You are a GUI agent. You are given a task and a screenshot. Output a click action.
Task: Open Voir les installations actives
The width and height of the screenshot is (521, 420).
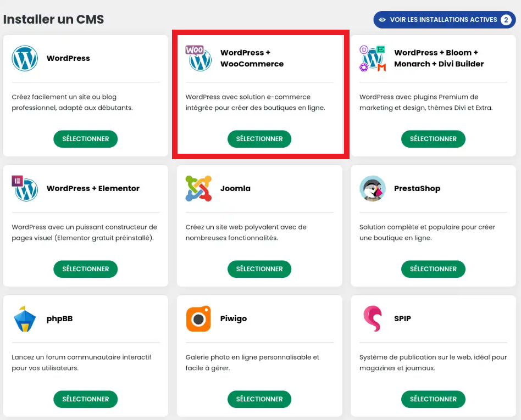444,20
